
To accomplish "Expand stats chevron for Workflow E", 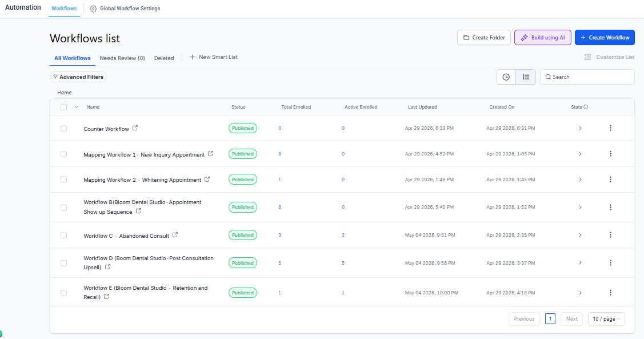I will coord(580,293).
